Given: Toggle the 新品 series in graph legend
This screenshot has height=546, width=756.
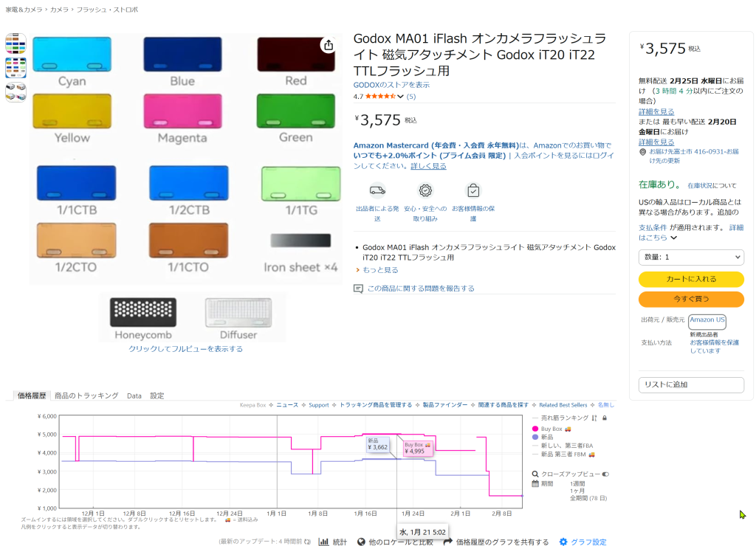Looking at the screenshot, I should click(x=546, y=437).
